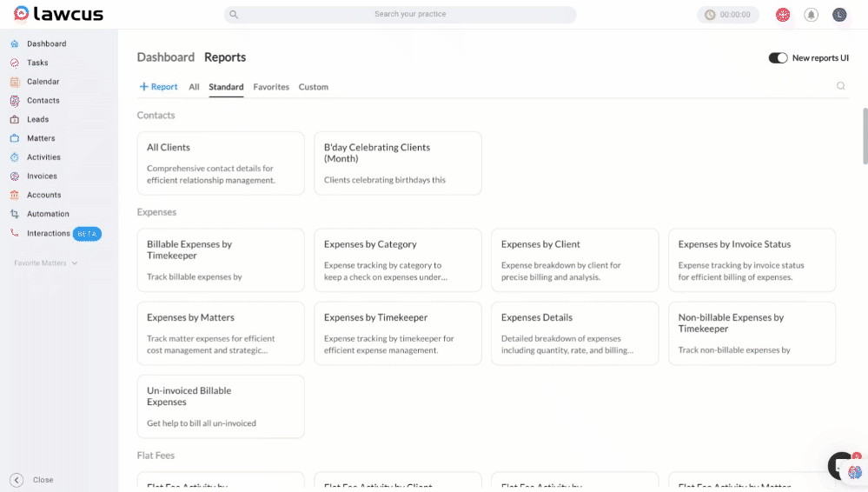The image size is (868, 492).
Task: Click the Calendar icon in sidebar
Action: [15, 82]
